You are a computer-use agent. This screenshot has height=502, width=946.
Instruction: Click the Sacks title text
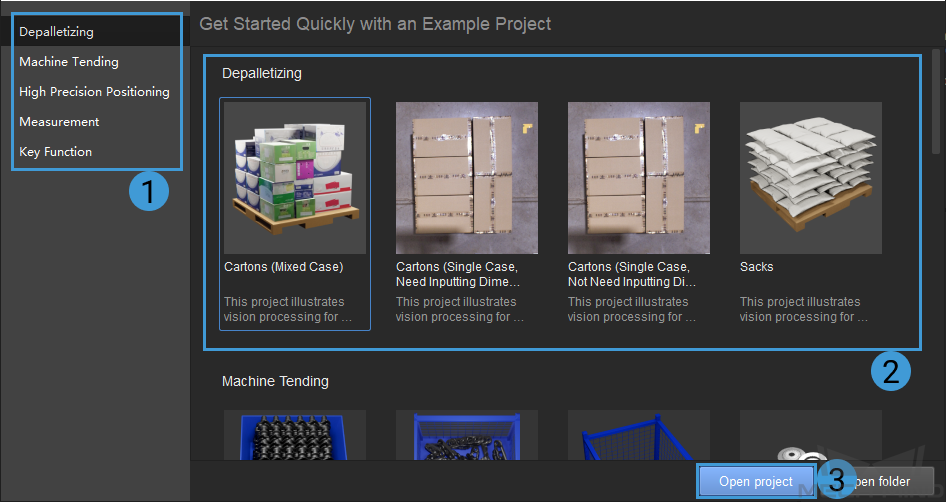757,267
